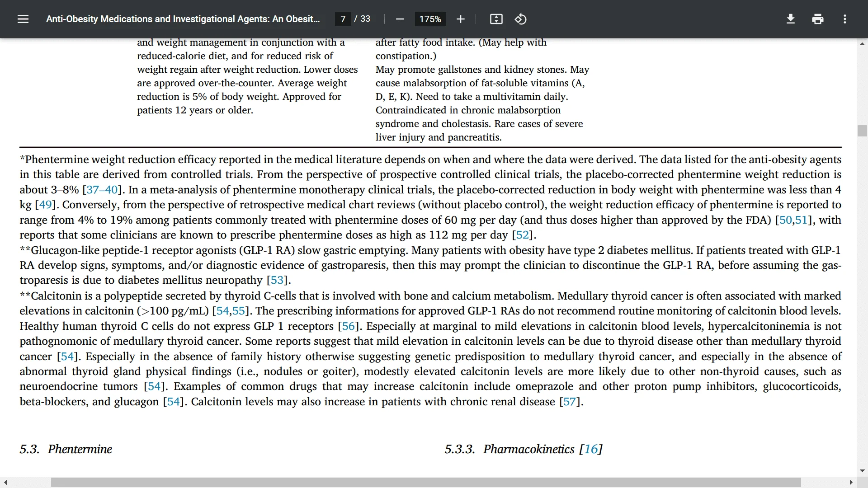Click the horizontal scrollbar right arrow

(x=851, y=483)
